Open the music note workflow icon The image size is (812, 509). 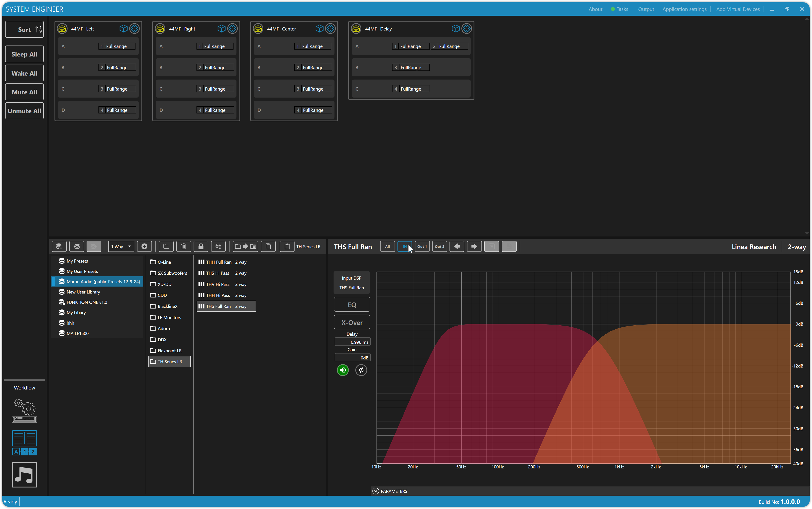24,475
